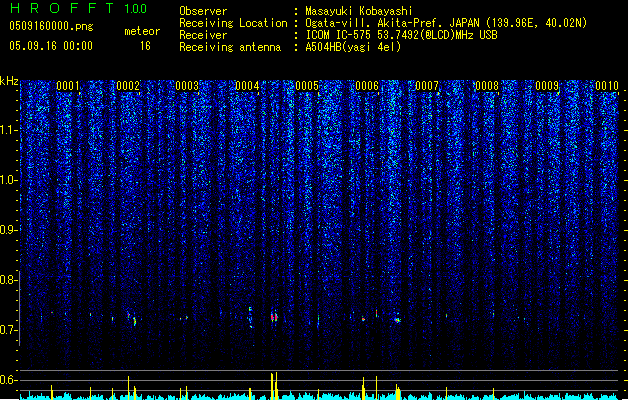
Task: Click the meteor count value 16
Action: (145, 46)
